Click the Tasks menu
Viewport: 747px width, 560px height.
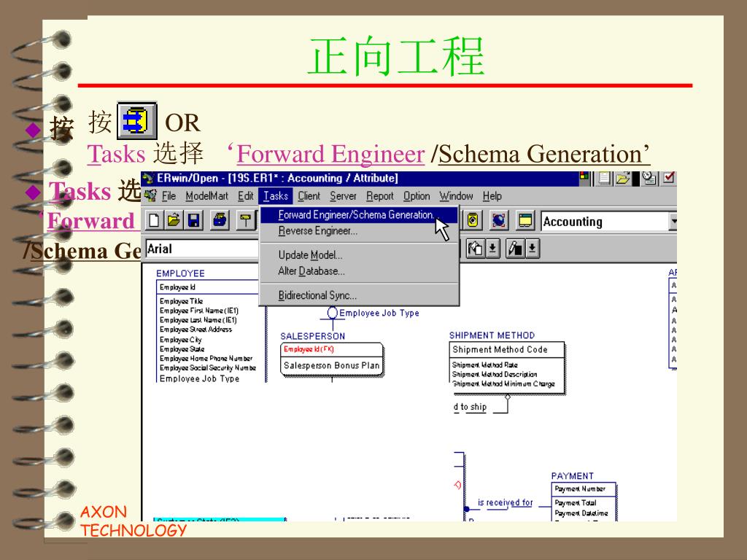276,196
